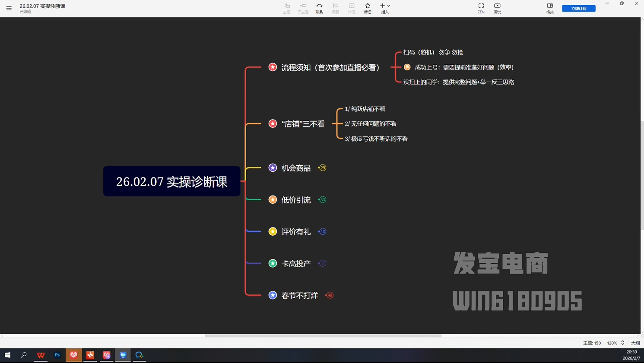This screenshot has width=644, height=363.
Task: Enter ZEN focus mode
Action: 481,8
